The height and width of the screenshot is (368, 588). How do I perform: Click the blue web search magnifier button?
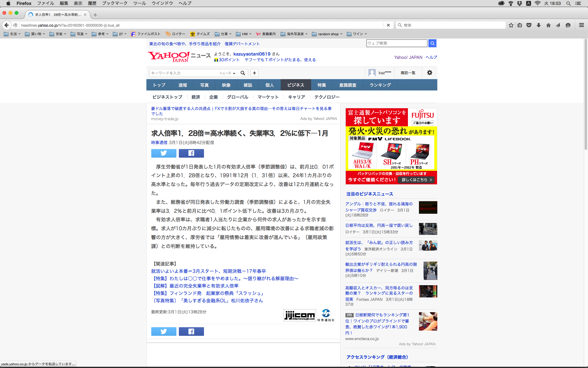tap(432, 43)
